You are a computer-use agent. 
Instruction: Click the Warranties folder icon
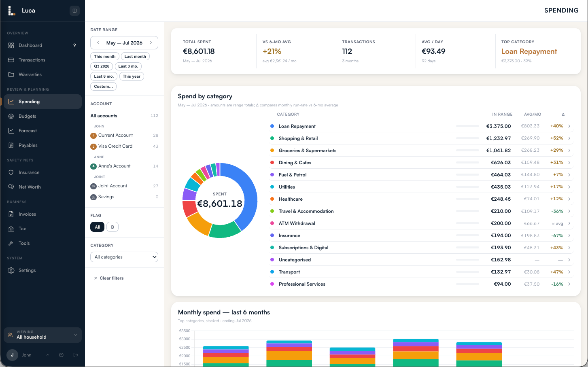click(11, 74)
